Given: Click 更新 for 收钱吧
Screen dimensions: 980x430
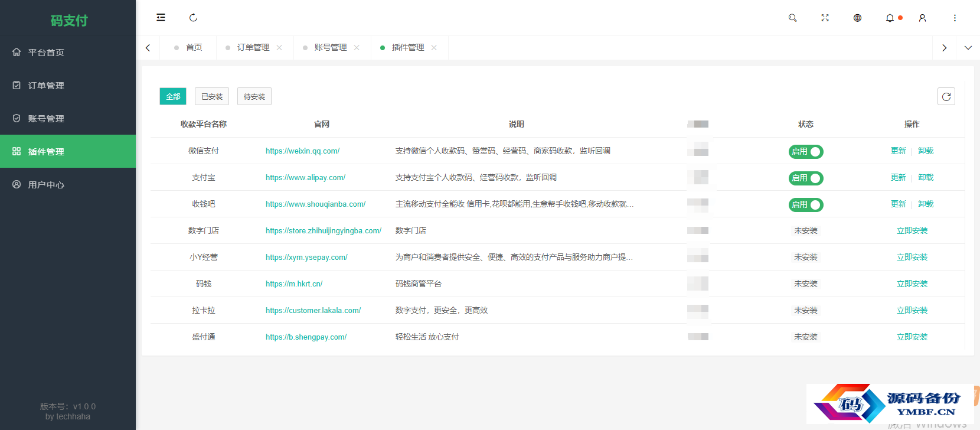Looking at the screenshot, I should coord(899,204).
